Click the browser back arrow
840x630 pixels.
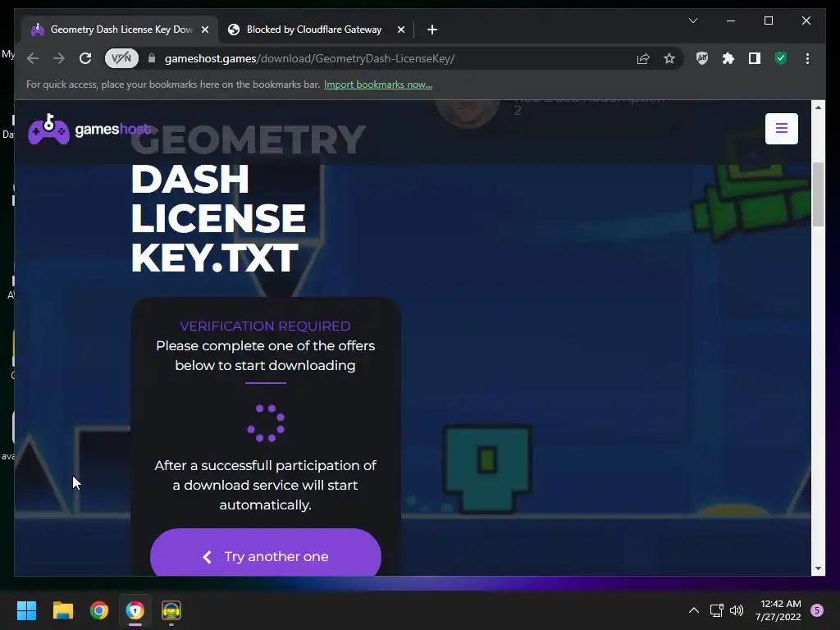pos(33,58)
